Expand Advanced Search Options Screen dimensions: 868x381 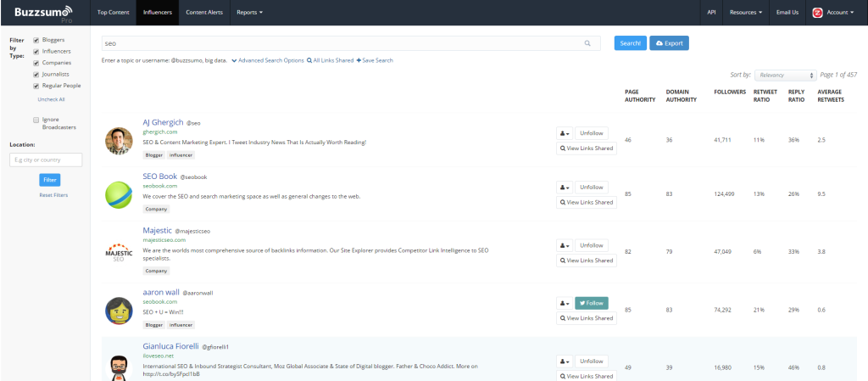pyautogui.click(x=268, y=60)
